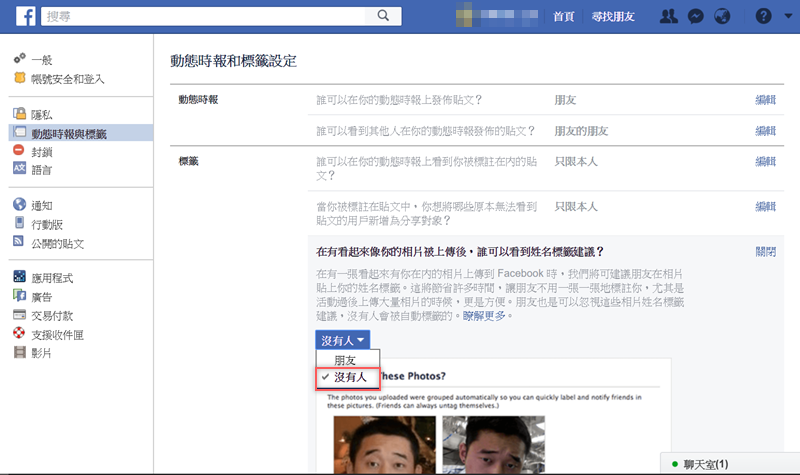Open the notifications globe icon
This screenshot has width=800, height=475.
pyautogui.click(x=722, y=16)
